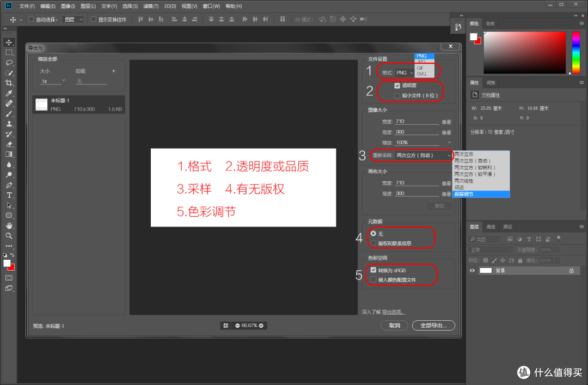Click the 全部导出 button

[433, 325]
